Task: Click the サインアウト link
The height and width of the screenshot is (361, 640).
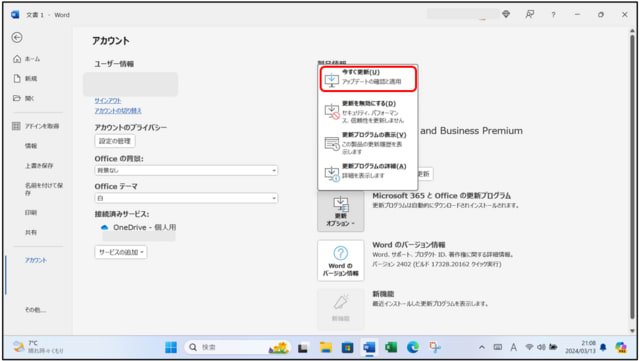Action: (108, 100)
